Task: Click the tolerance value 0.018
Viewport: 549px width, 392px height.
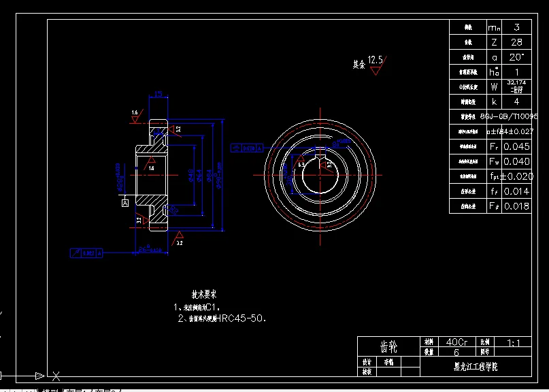Action: coord(517,206)
